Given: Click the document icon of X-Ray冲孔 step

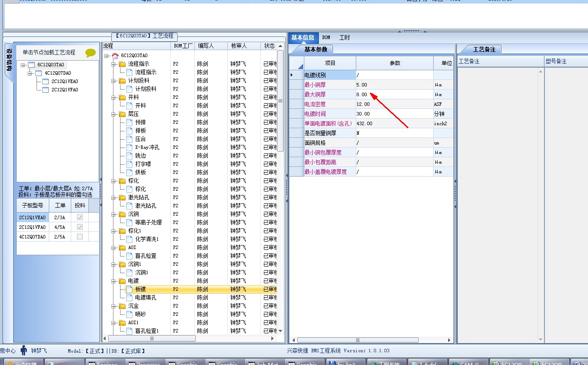Looking at the screenshot, I should coord(129,147).
